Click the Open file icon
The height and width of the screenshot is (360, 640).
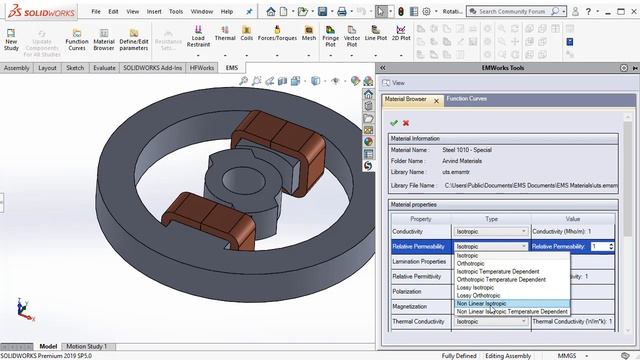pyautogui.click(x=302, y=11)
